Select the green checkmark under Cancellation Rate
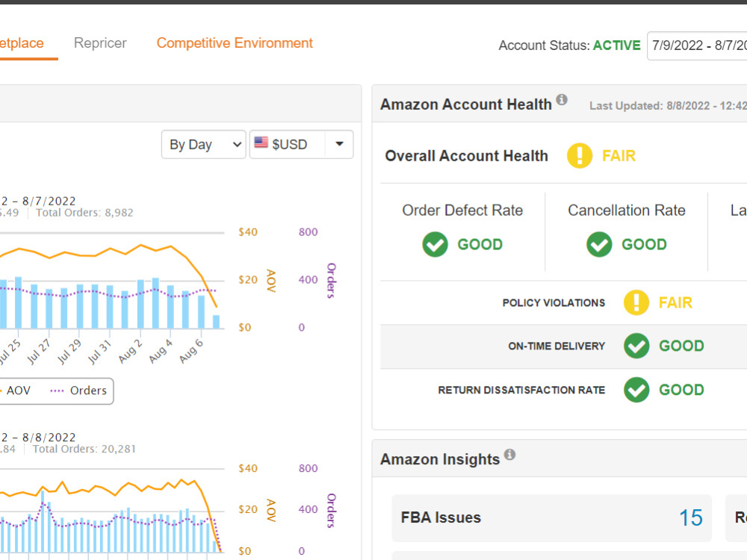The image size is (747, 560). (599, 244)
